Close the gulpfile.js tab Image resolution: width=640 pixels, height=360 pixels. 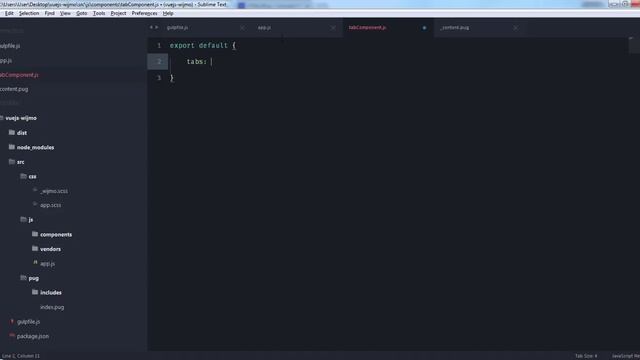[242, 28]
